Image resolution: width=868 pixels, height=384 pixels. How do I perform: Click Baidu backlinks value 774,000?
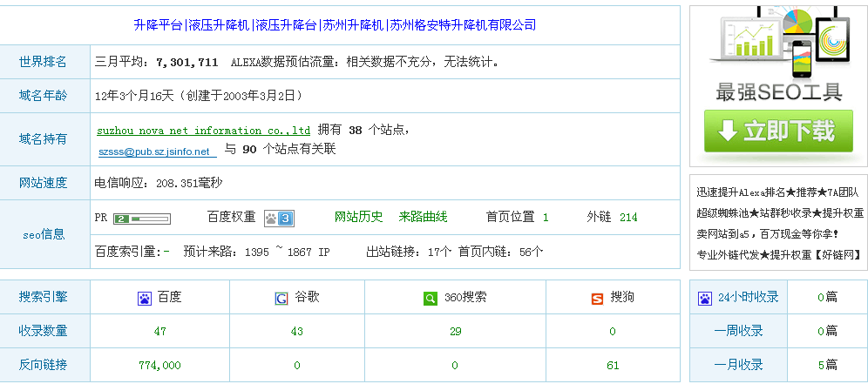[x=159, y=365]
